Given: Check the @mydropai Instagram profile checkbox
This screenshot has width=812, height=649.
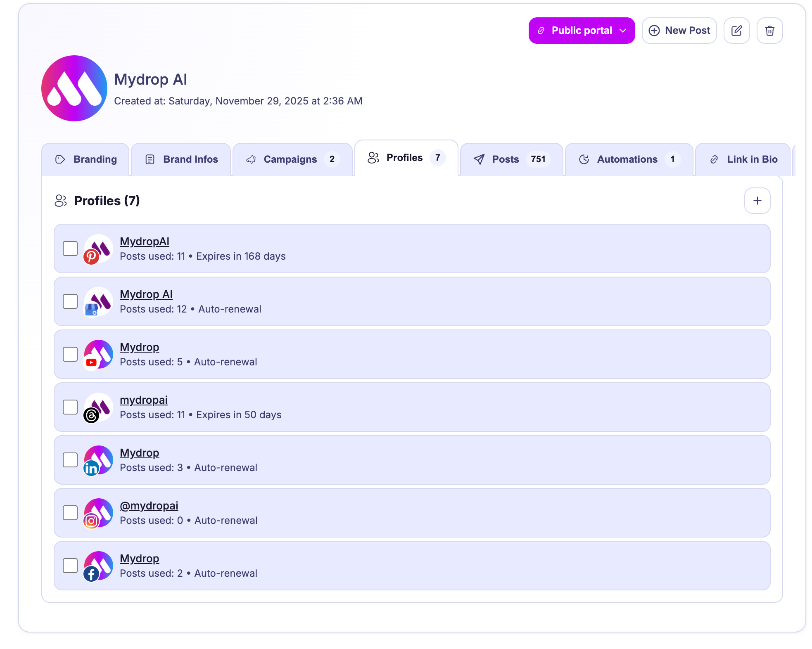Looking at the screenshot, I should (x=70, y=513).
